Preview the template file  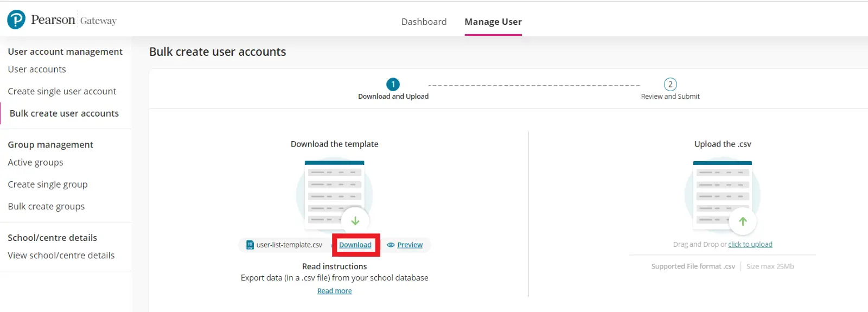(x=410, y=245)
